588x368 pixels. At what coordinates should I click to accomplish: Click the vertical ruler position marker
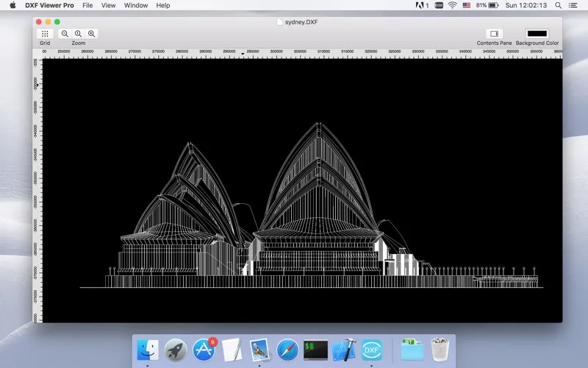click(37, 85)
